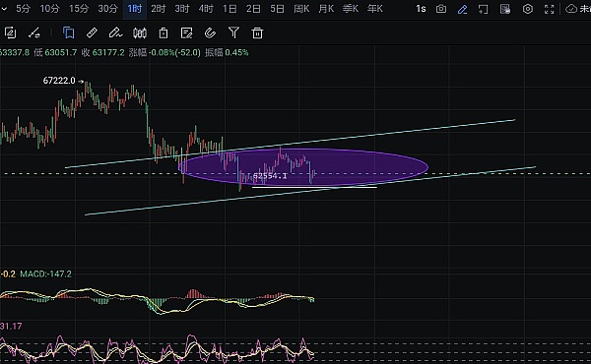591x364 pixels.
Task: Switch to the 2时 timeframe
Action: coord(158,9)
